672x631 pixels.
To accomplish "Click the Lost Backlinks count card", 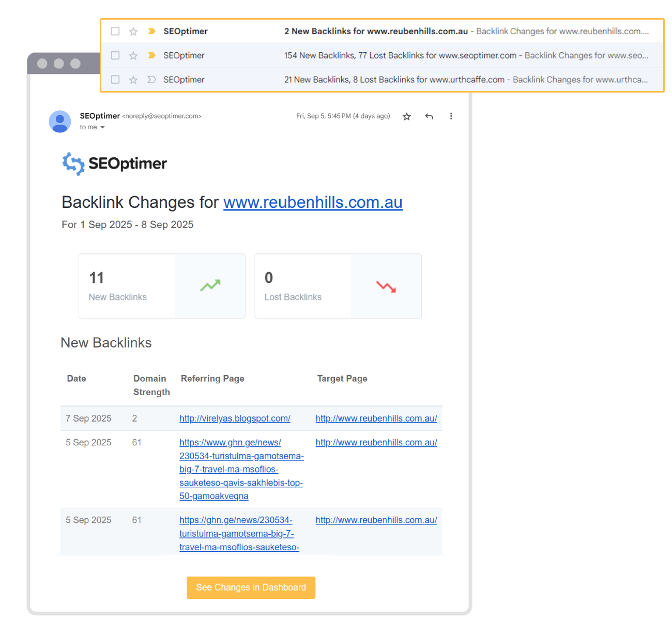I will (338, 286).
